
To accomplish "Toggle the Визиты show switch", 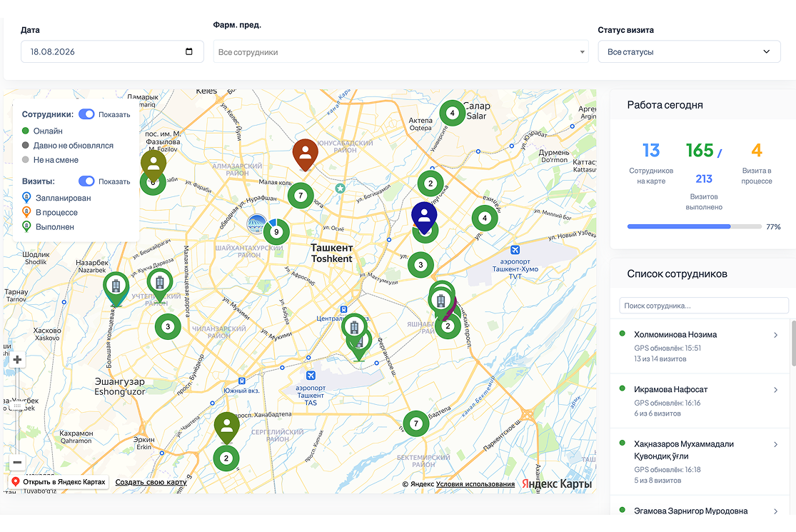I will pos(86,181).
